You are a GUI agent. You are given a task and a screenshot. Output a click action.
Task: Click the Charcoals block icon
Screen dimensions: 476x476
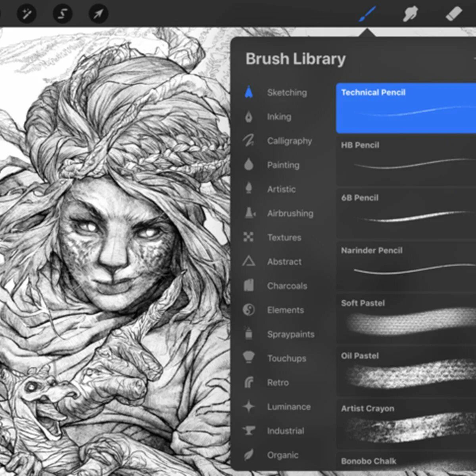tap(249, 286)
